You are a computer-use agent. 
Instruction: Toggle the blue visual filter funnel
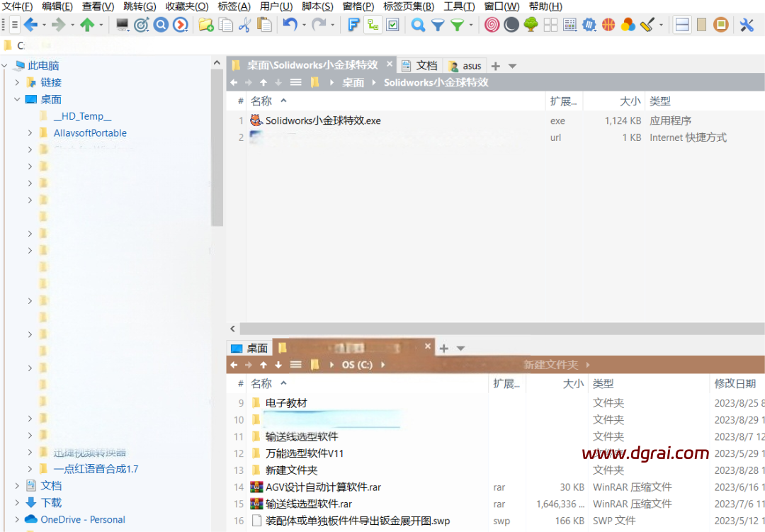438,25
